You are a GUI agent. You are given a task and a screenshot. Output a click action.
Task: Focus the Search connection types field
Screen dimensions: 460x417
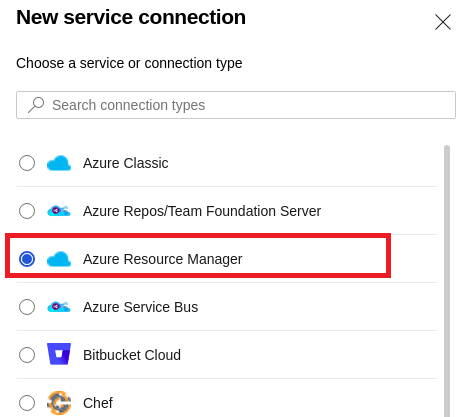(236, 105)
